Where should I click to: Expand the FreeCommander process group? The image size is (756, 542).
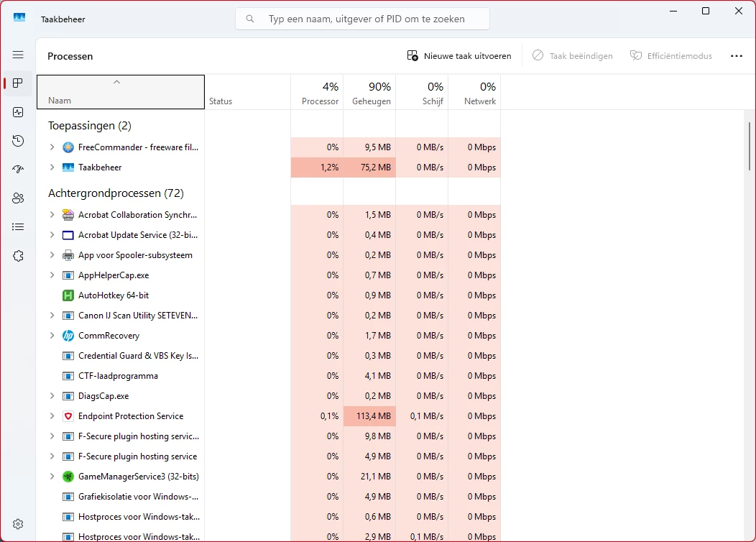point(52,147)
